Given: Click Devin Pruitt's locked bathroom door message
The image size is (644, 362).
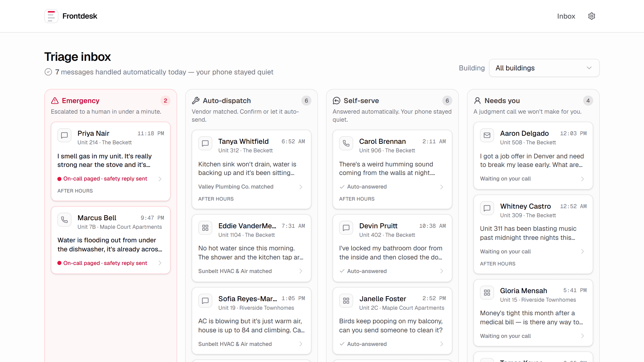Looking at the screenshot, I should point(391,253).
